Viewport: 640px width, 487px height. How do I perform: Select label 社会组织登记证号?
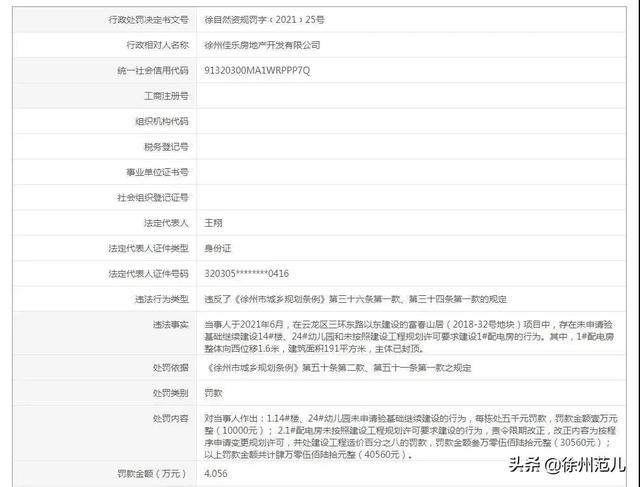[153, 198]
